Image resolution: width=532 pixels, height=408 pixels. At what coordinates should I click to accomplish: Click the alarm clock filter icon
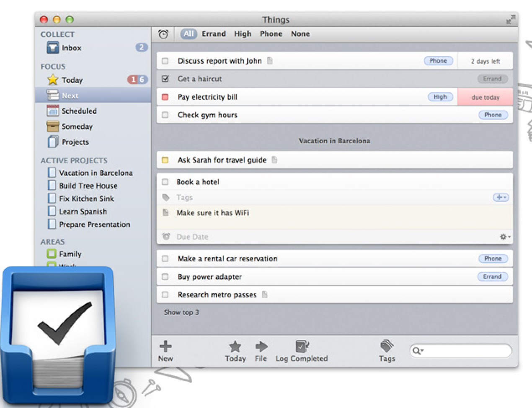click(163, 34)
